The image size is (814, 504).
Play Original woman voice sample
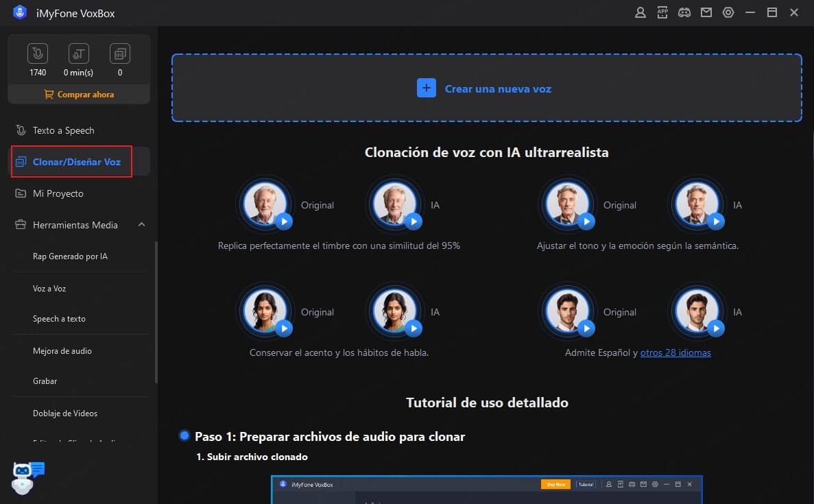(284, 328)
